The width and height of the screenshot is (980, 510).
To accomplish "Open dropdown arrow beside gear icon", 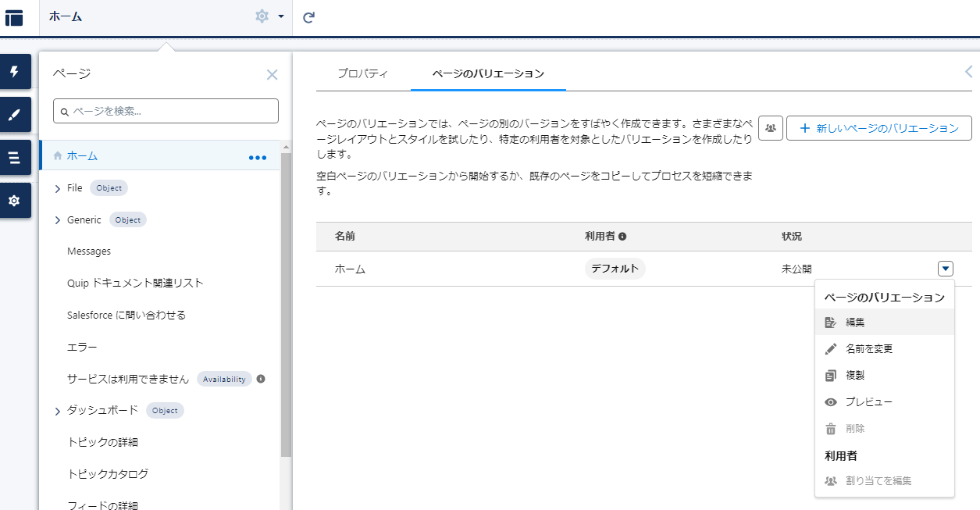I will pos(280,16).
